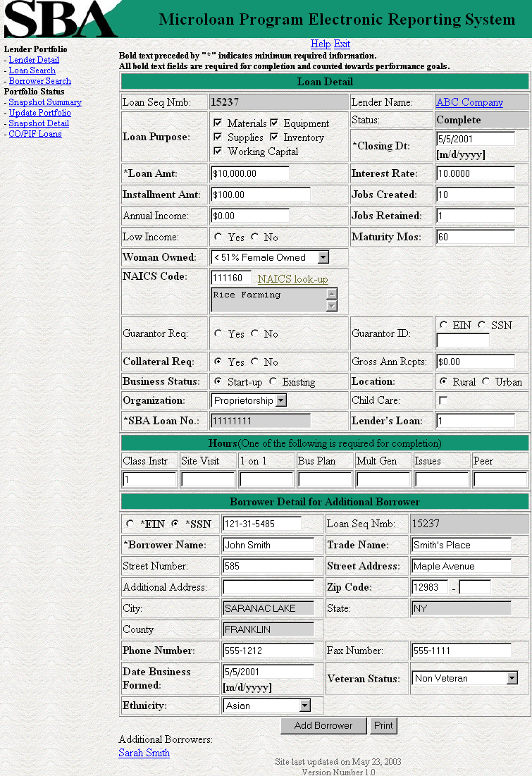Viewport: 532px width, 776px height.
Task: Click the NAICS Code field
Action: 231,278
